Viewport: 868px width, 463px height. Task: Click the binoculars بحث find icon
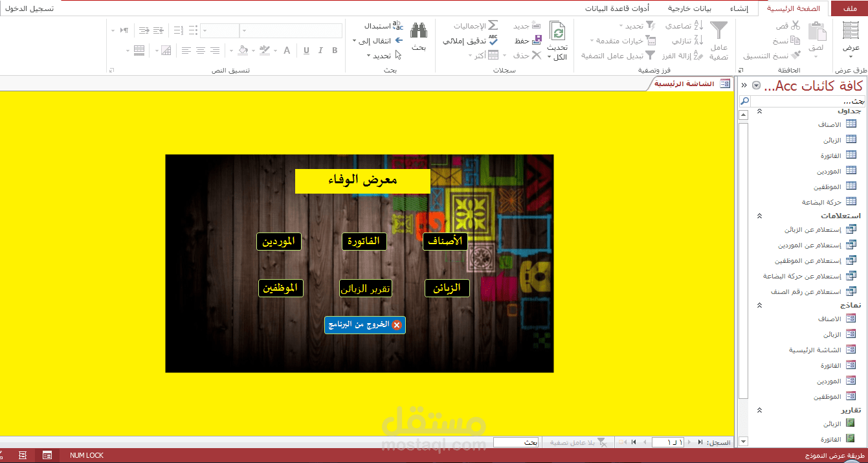419,31
